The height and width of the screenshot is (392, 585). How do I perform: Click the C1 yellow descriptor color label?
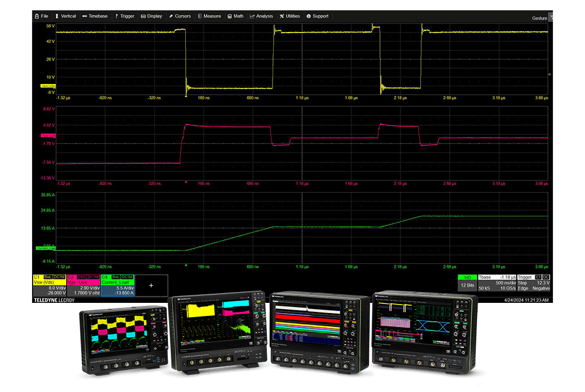[38, 277]
